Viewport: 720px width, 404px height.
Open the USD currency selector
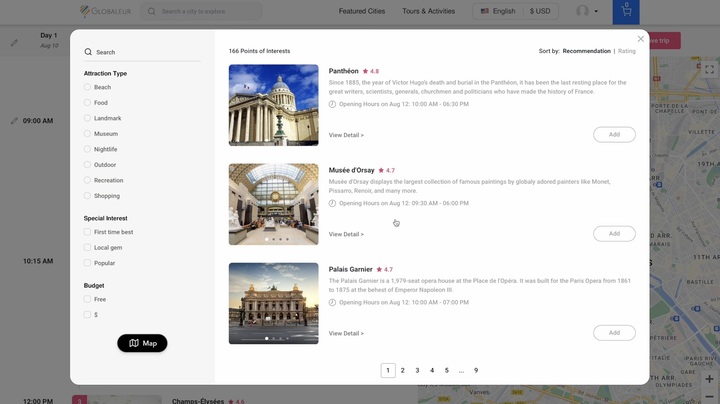[540, 11]
